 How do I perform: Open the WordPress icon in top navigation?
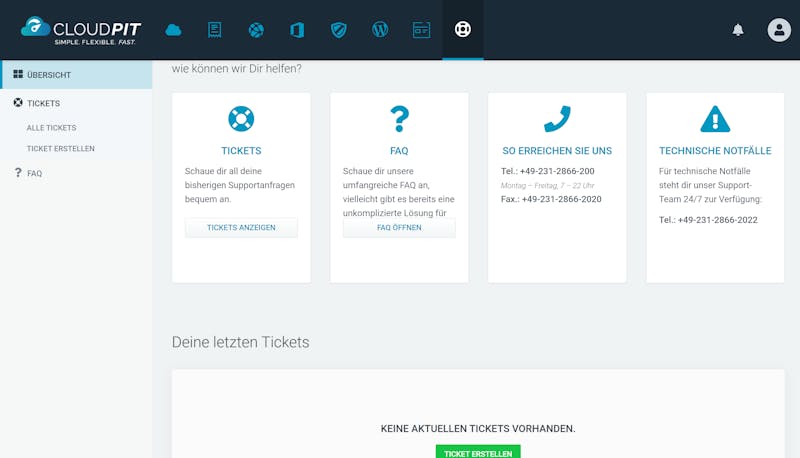coord(380,30)
